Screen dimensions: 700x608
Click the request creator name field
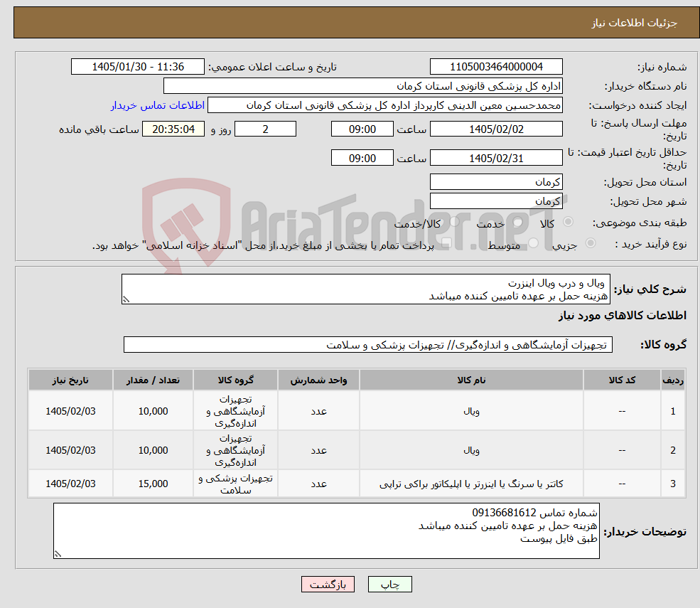(x=384, y=105)
